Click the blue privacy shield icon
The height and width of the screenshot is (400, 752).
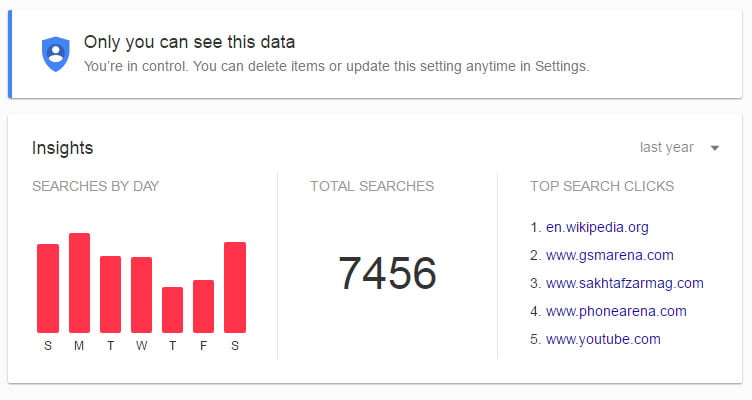point(56,53)
